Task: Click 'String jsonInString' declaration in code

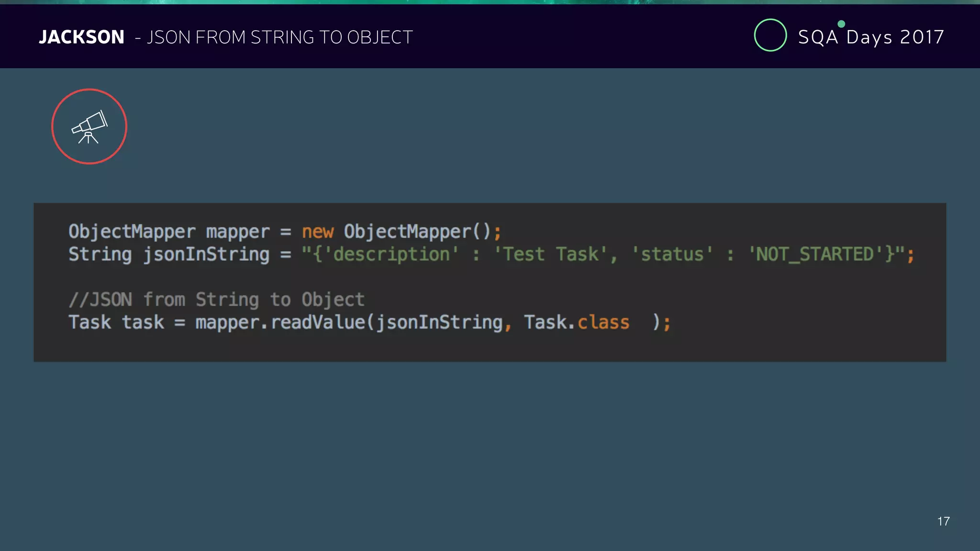Action: tap(169, 254)
